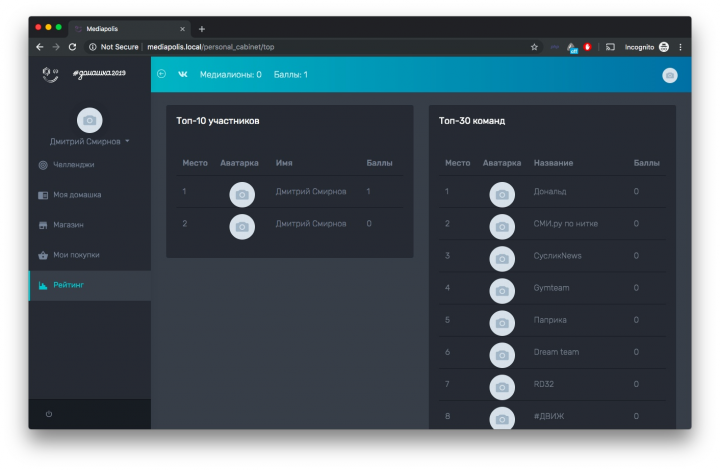Open the Магазин menu item

coord(90,225)
